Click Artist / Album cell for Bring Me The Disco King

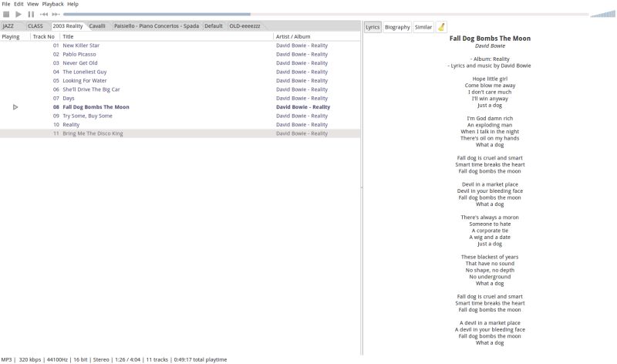(302, 133)
